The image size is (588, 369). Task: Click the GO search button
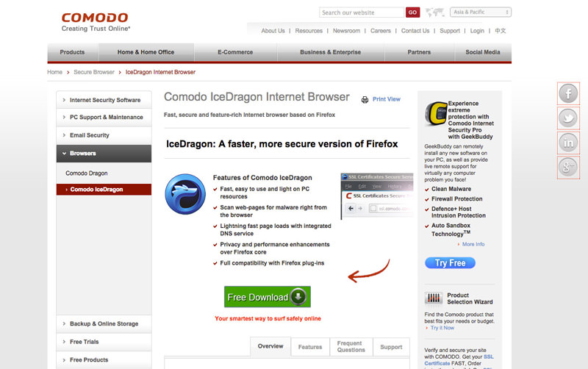(x=412, y=12)
